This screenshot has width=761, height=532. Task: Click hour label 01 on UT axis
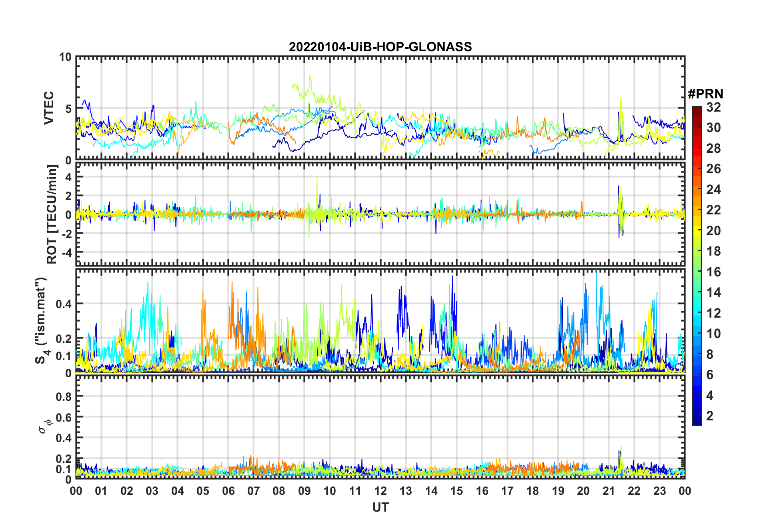101,491
